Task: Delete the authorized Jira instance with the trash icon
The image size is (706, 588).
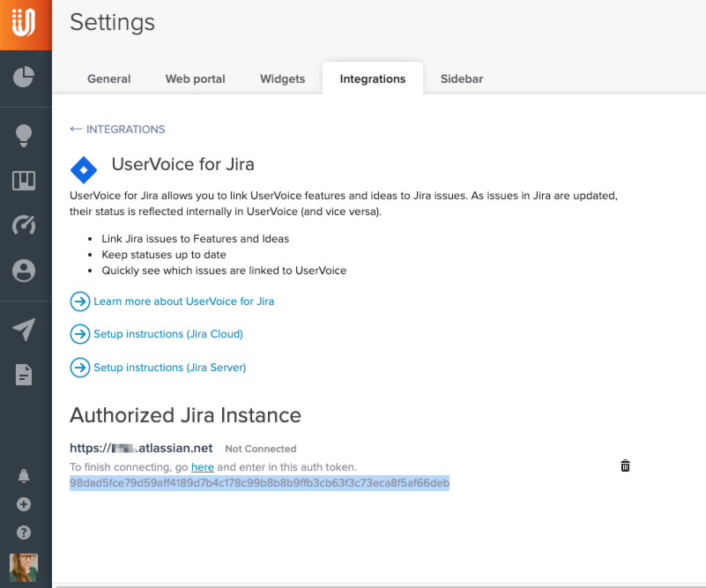Action: [x=625, y=465]
